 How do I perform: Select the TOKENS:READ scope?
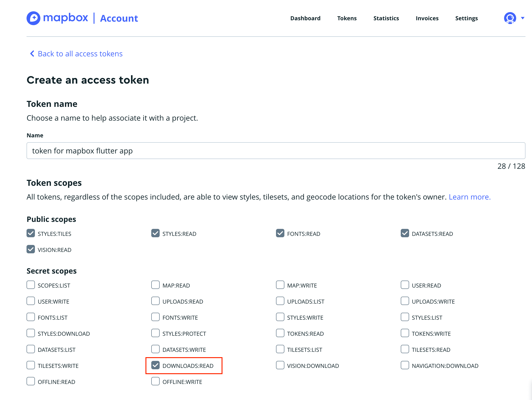pyautogui.click(x=280, y=333)
